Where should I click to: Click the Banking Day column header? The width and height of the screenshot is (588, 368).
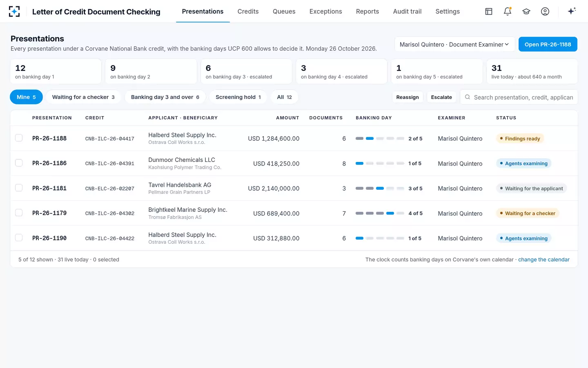[374, 118]
